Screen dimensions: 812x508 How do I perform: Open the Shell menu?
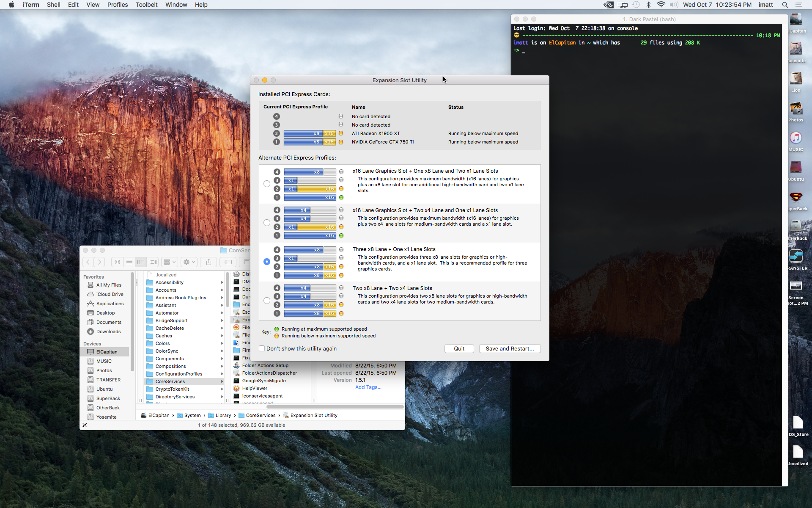point(53,5)
